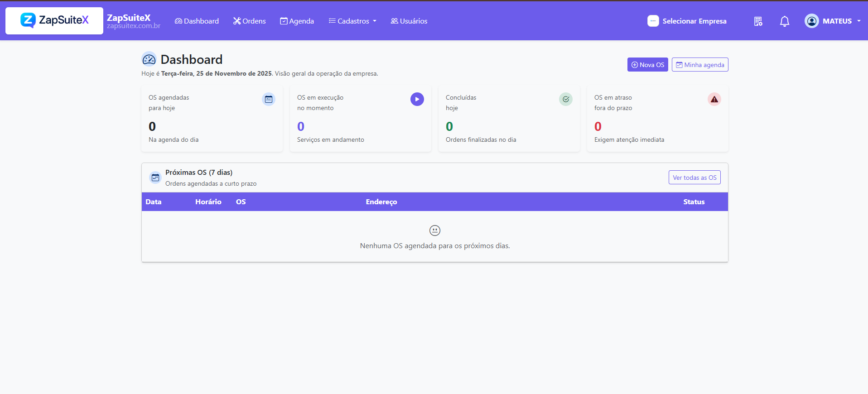Screen dimensions: 868x394
Task: Click Selecionar Empresa button
Action: [687, 21]
